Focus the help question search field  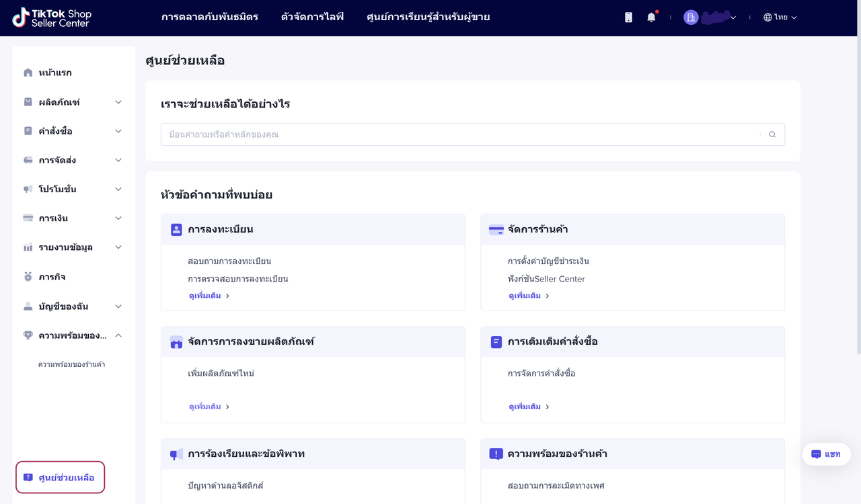click(457, 134)
